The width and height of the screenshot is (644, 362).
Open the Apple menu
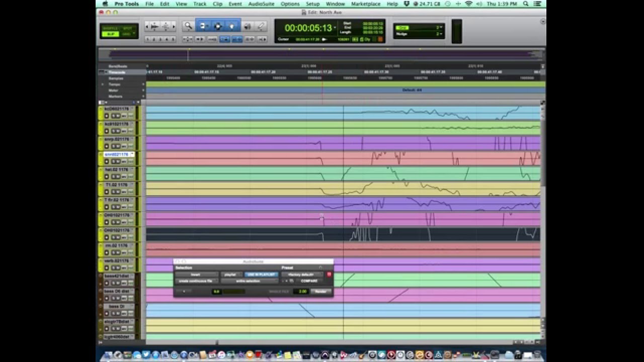click(x=105, y=4)
